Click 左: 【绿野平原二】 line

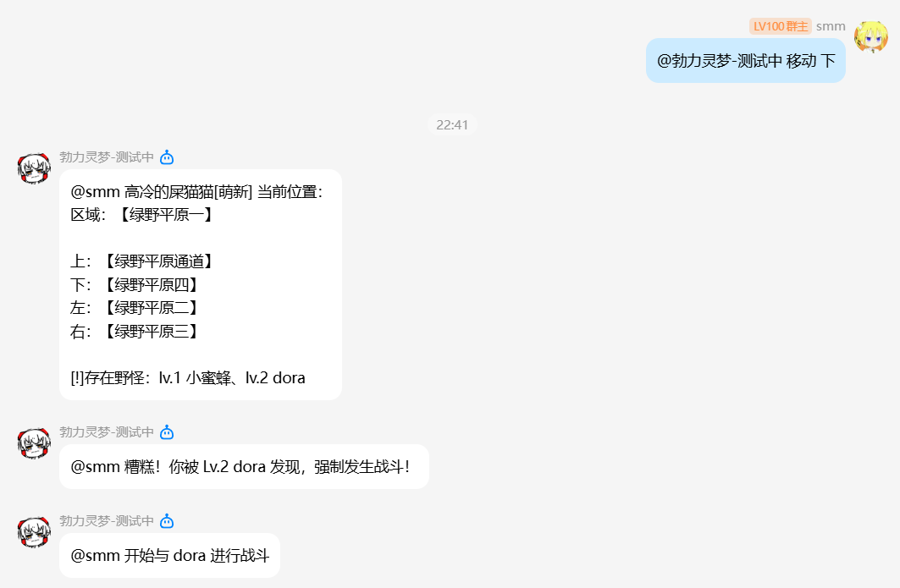[x=136, y=308]
